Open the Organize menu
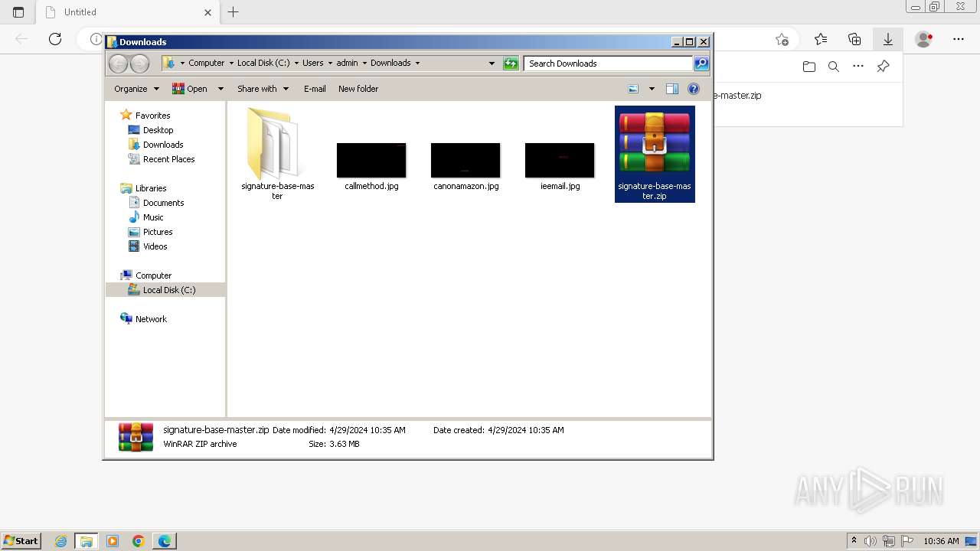The width and height of the screenshot is (980, 551). (x=136, y=89)
